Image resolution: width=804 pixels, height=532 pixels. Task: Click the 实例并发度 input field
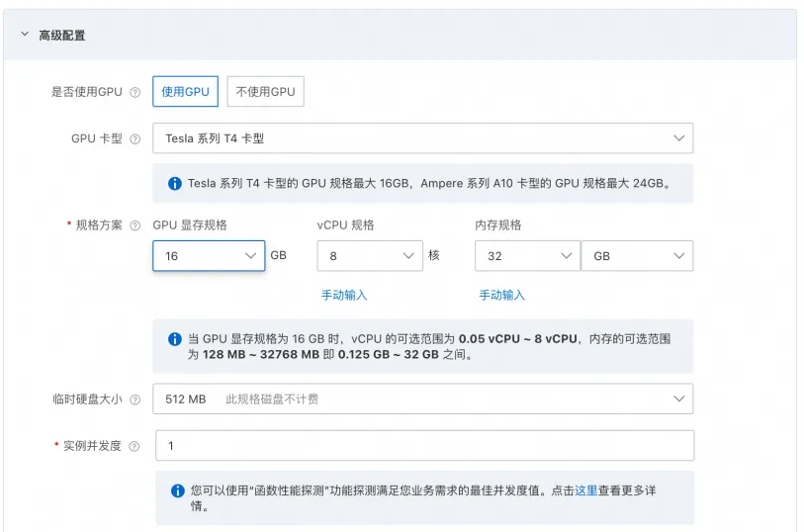point(422,446)
